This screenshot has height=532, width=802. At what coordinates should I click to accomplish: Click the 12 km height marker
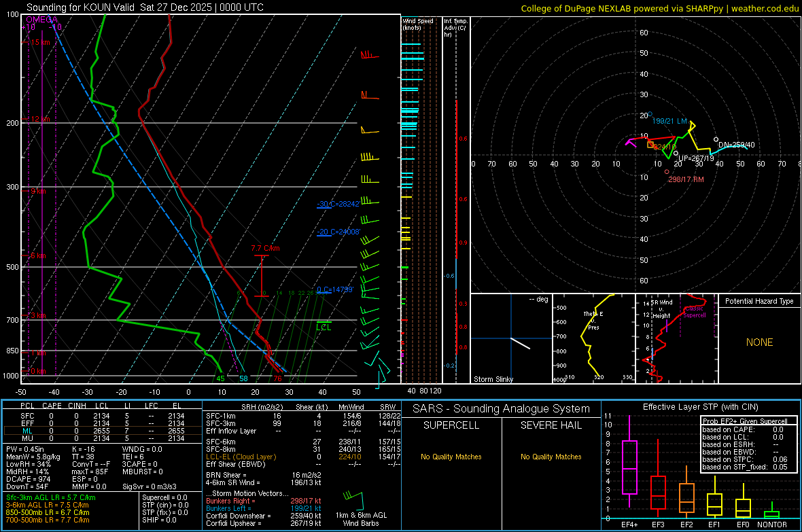(40, 119)
